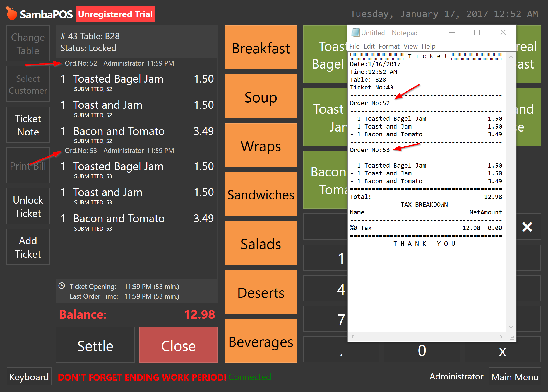The image size is (548, 392).
Task: Click the white X numpad clear button
Action: pyautogui.click(x=527, y=227)
